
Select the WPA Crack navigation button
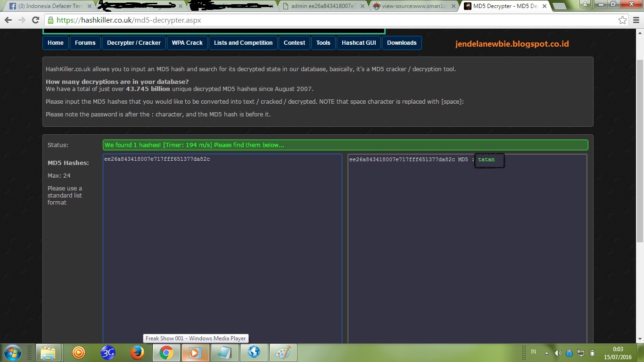click(x=187, y=43)
